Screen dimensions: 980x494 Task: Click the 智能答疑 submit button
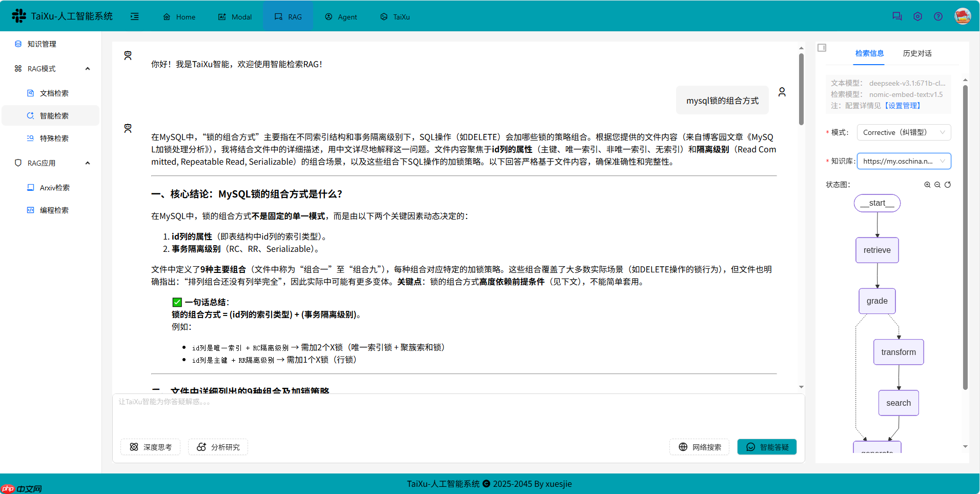click(x=766, y=447)
